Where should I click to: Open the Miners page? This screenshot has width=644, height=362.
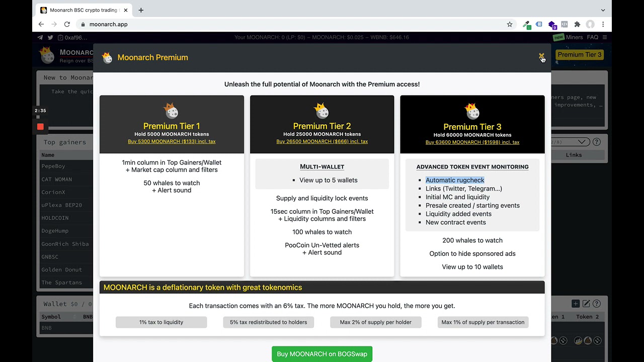click(x=574, y=37)
